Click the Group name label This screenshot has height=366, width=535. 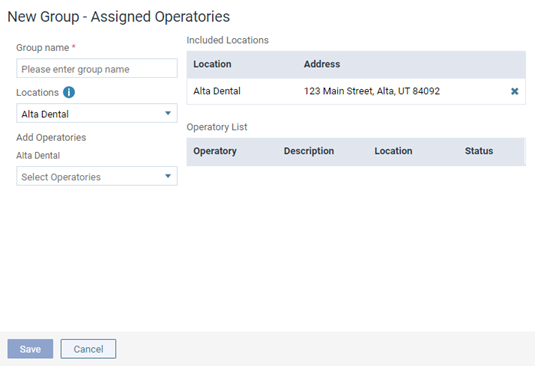[x=43, y=48]
